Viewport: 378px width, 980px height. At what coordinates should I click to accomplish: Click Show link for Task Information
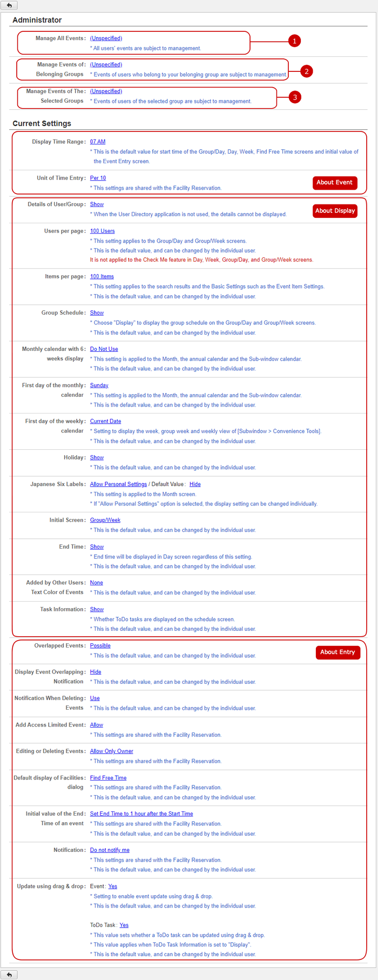point(97,609)
